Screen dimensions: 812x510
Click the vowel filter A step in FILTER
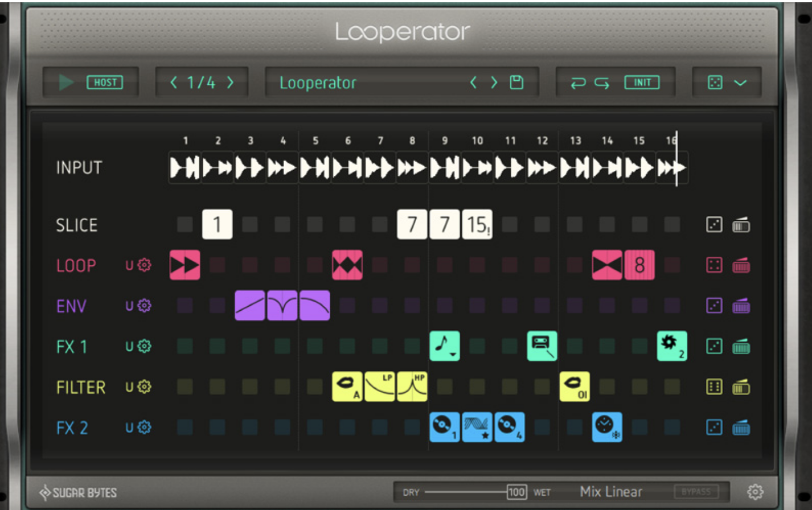pos(347,387)
